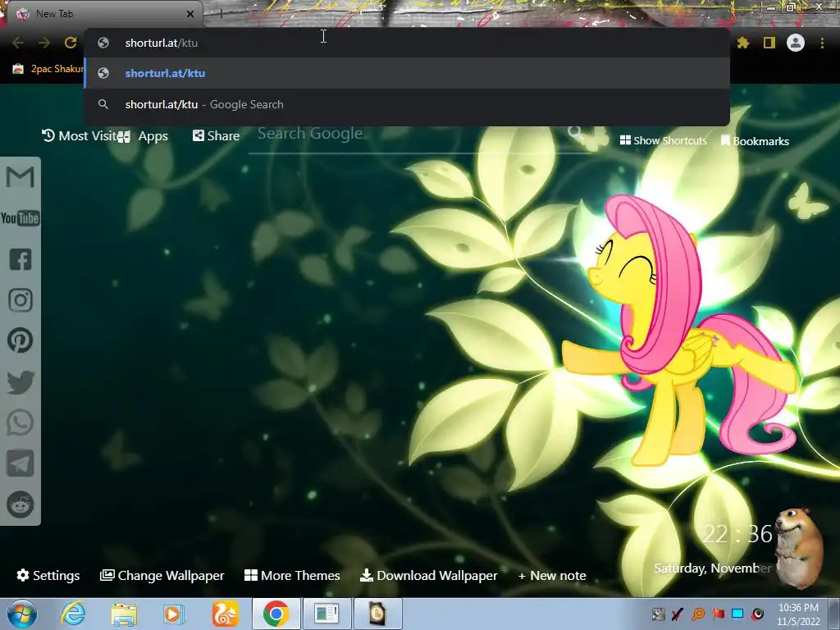Click the 22 : 36 clock widget
This screenshot has height=630, width=840.
tap(737, 534)
